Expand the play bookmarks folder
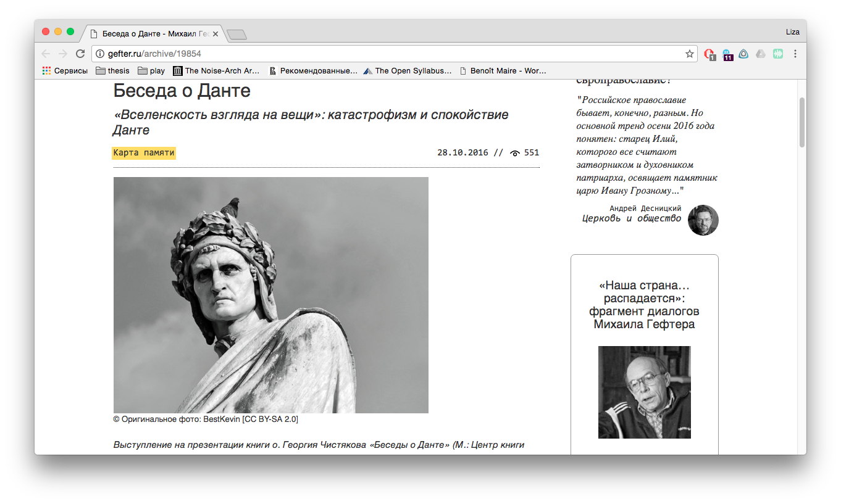 point(151,71)
